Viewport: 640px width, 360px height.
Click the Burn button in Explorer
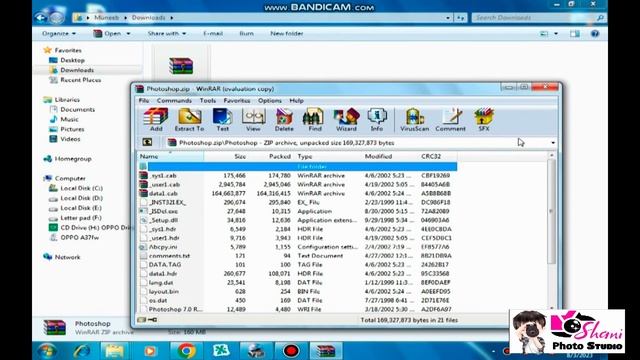tap(246, 33)
